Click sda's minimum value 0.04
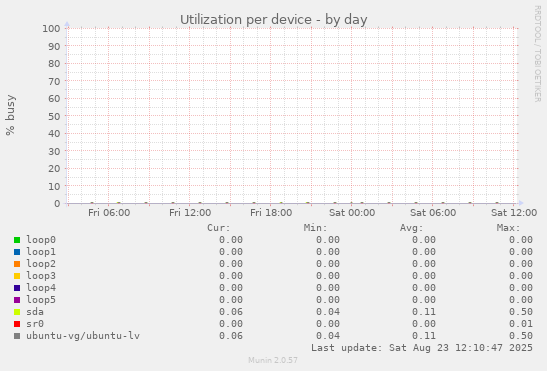 pos(328,312)
